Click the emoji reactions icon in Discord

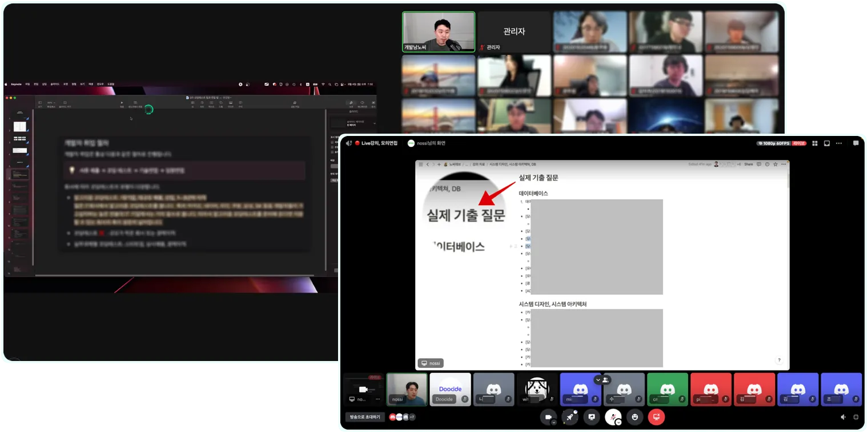click(635, 416)
